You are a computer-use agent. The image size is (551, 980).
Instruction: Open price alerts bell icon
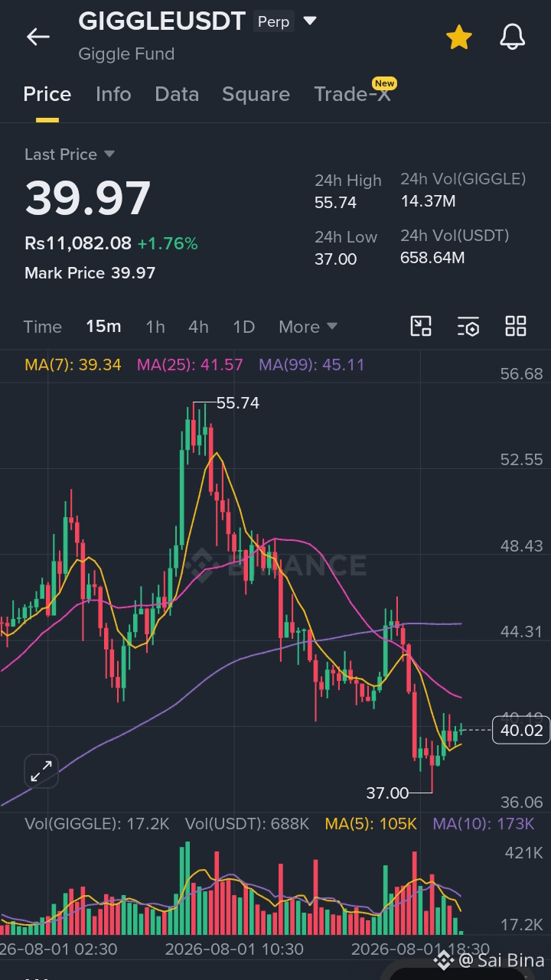point(512,37)
